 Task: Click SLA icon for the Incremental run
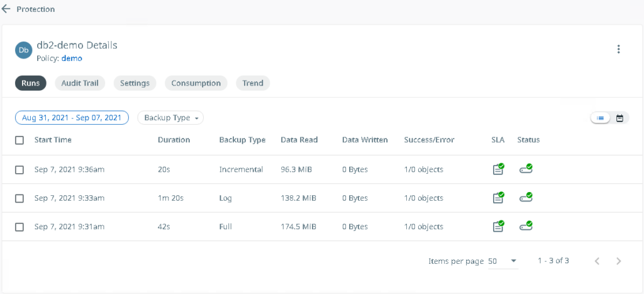498,169
